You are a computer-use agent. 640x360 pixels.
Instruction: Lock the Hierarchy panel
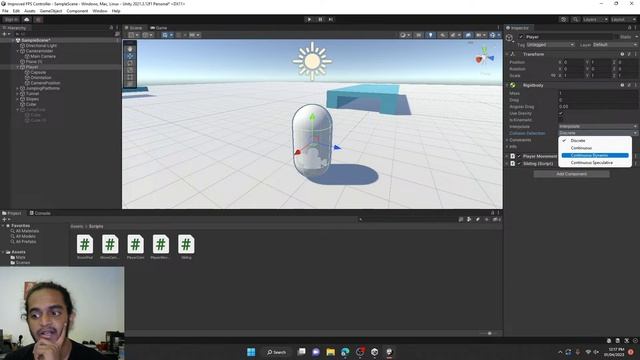pyautogui.click(x=111, y=28)
